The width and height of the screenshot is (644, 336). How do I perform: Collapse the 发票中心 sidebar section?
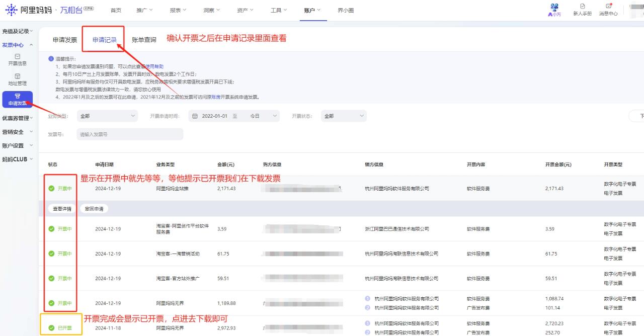point(18,45)
